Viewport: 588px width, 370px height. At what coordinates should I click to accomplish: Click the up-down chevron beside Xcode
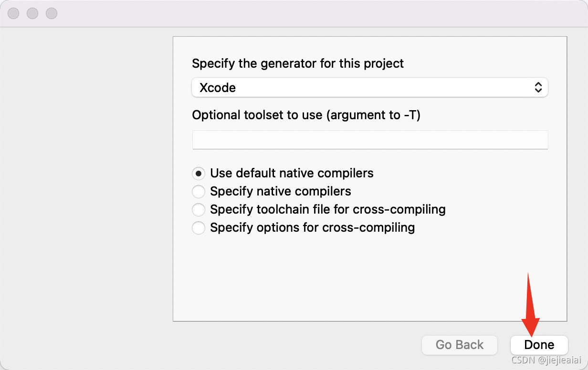tap(538, 88)
